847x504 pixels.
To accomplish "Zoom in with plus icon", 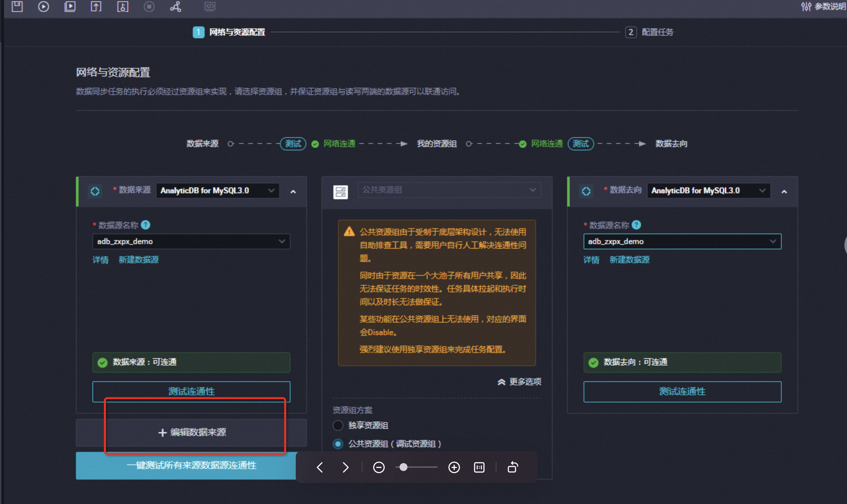I will [454, 467].
